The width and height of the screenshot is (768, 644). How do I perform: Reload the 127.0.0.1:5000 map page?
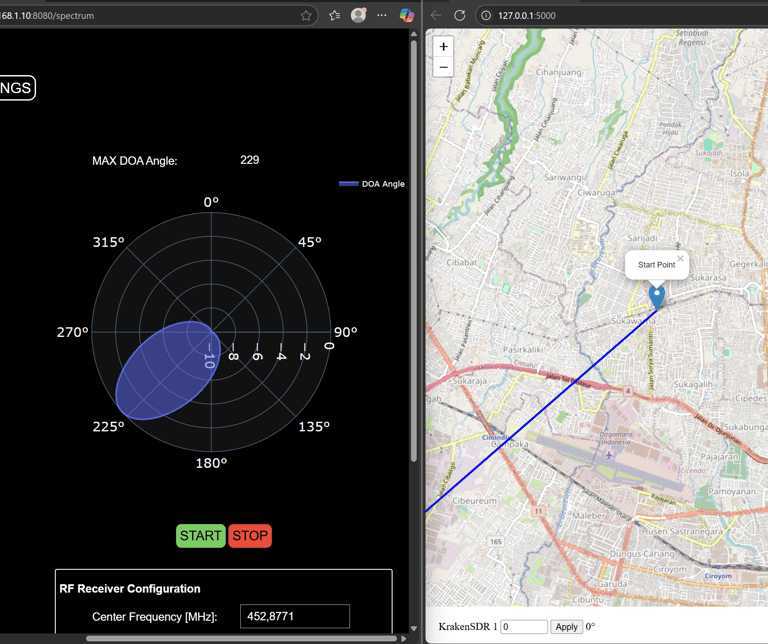point(459,15)
